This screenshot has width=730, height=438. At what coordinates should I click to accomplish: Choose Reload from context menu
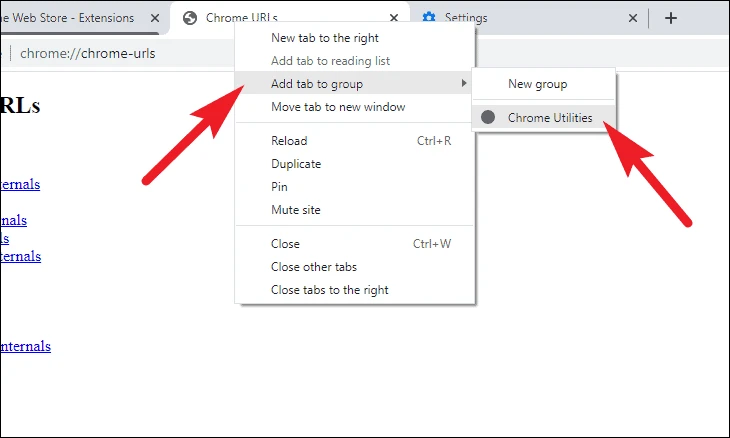(x=355, y=141)
